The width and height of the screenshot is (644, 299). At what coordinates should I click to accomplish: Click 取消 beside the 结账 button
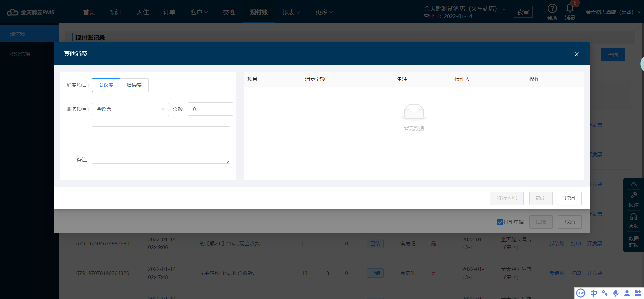point(570,222)
